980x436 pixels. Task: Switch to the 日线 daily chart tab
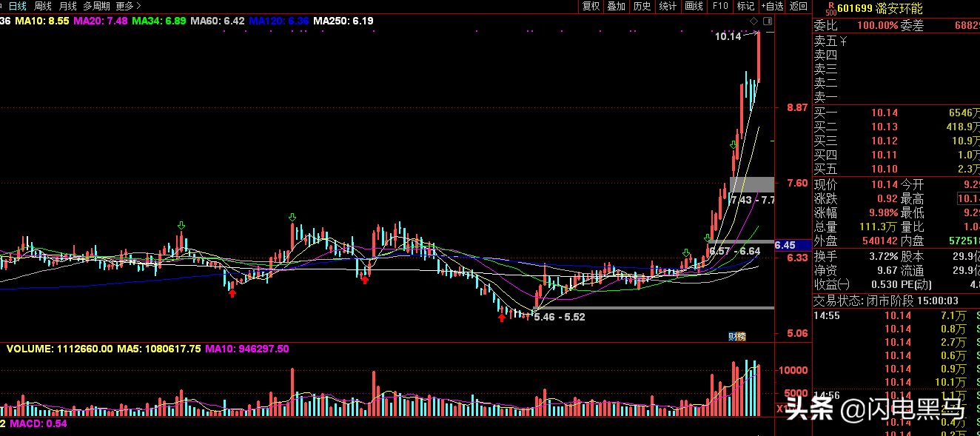16,6
